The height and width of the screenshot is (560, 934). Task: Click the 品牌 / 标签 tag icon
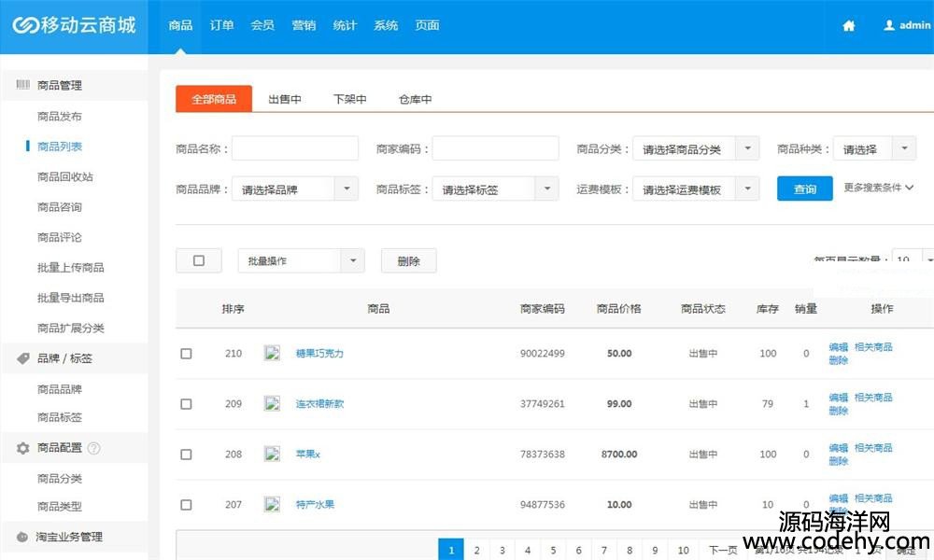pos(23,358)
